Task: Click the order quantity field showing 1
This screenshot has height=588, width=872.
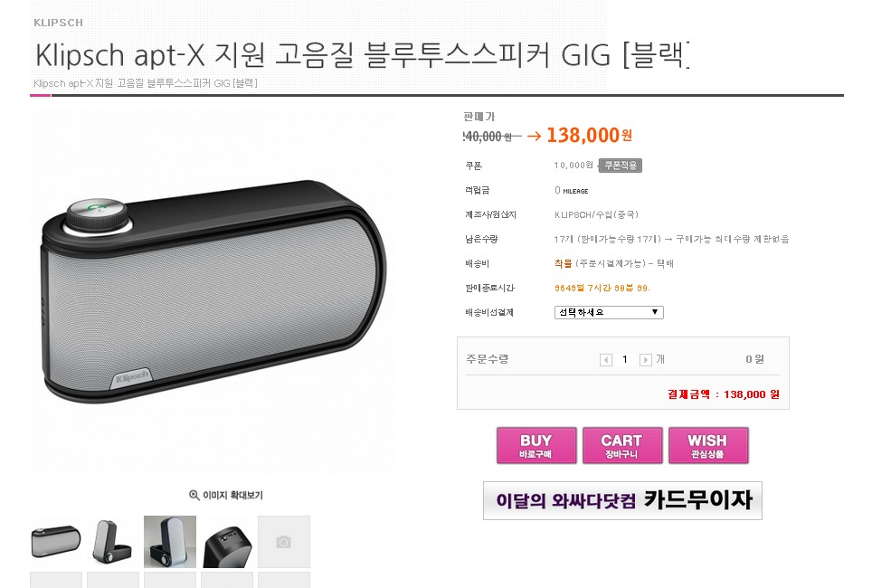Action: 625,360
